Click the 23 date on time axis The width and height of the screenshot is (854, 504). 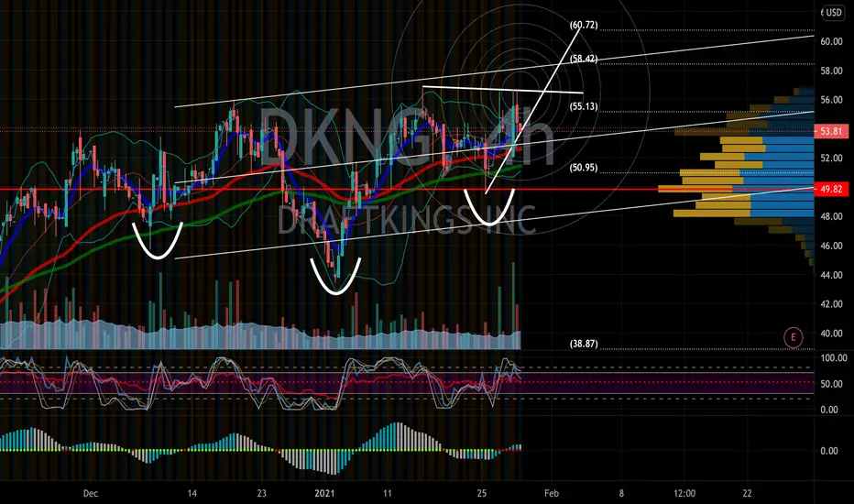(x=262, y=494)
